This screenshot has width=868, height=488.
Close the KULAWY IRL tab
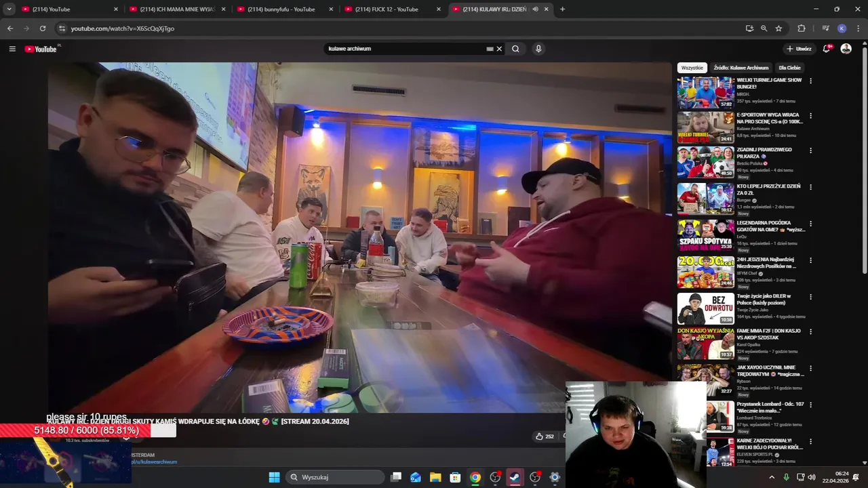pyautogui.click(x=546, y=9)
